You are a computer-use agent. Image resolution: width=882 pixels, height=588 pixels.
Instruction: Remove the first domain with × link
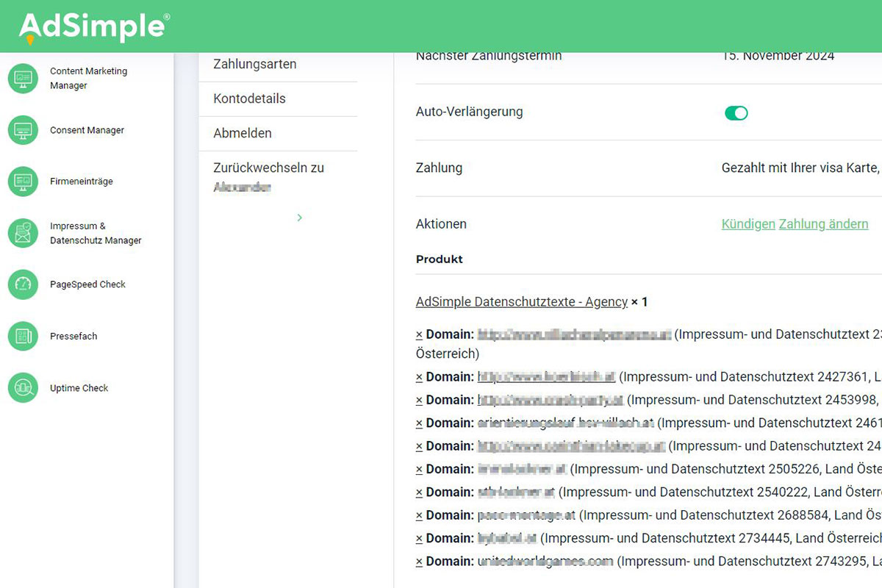click(419, 335)
